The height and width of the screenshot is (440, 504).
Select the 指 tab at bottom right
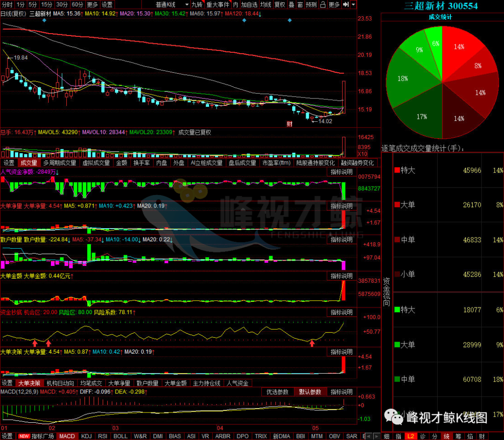pos(399,436)
